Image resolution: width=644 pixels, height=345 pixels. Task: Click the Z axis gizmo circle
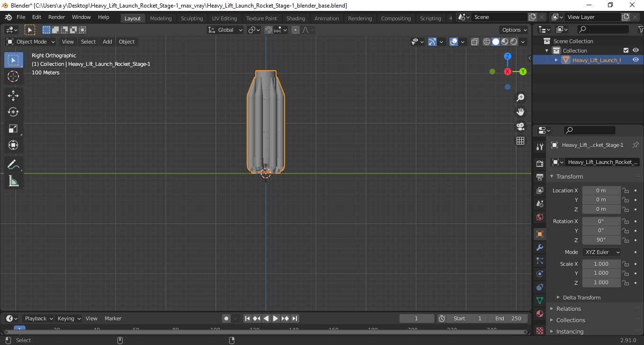pos(508,56)
